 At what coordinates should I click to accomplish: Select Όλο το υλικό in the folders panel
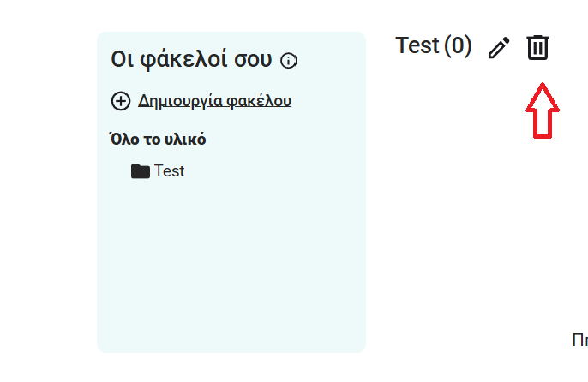click(x=158, y=140)
